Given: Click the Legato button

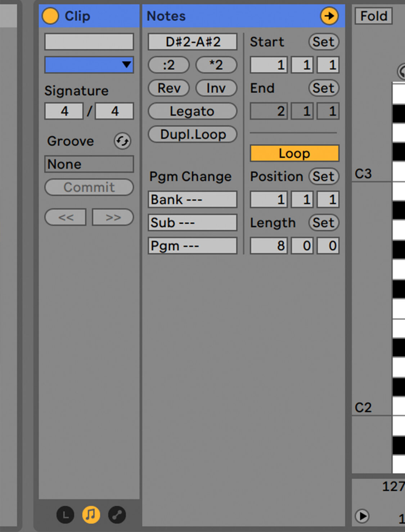Looking at the screenshot, I should 192,112.
